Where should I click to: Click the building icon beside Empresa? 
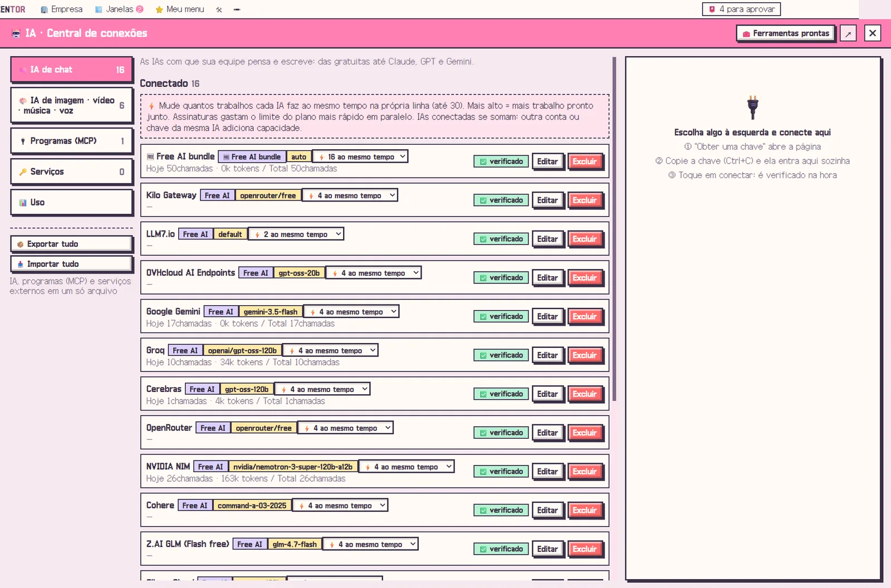coord(44,9)
